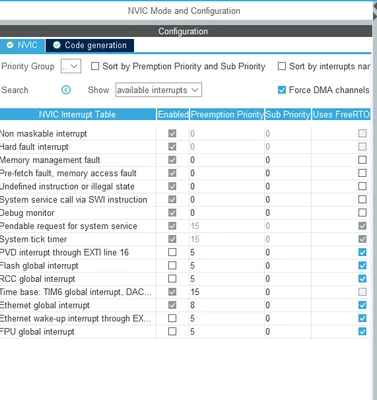
Task: Select Debug monitor row
Action: [185, 213]
